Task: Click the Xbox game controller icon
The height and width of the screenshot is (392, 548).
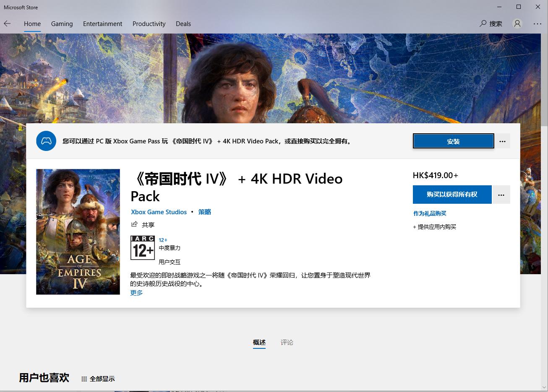Action: coord(46,141)
